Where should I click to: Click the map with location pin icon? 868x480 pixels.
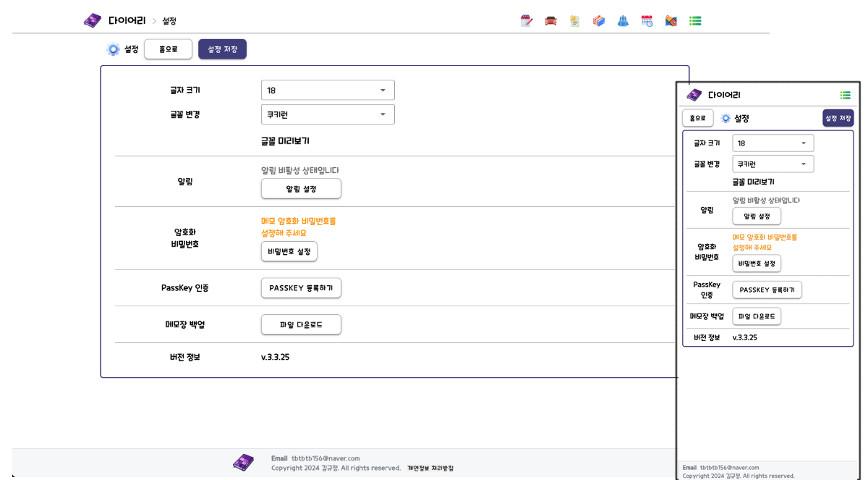pos(671,21)
